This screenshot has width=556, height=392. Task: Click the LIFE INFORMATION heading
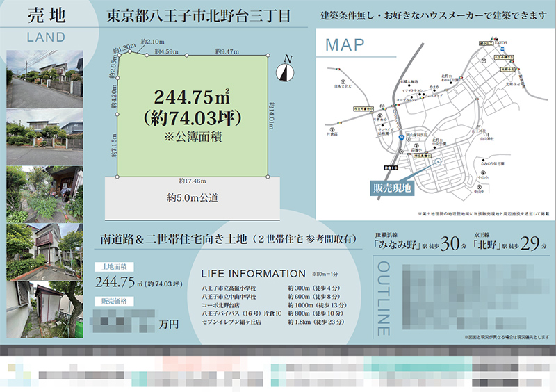tap(253, 273)
